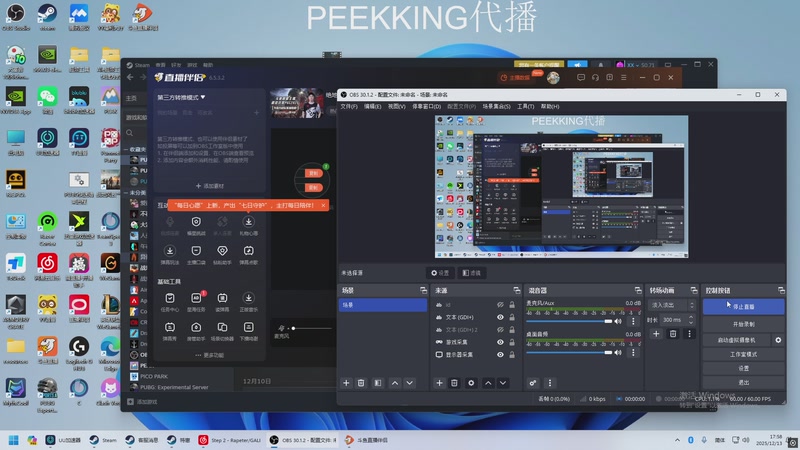
Task: Open OBS 工具(T) menu
Action: point(526,107)
